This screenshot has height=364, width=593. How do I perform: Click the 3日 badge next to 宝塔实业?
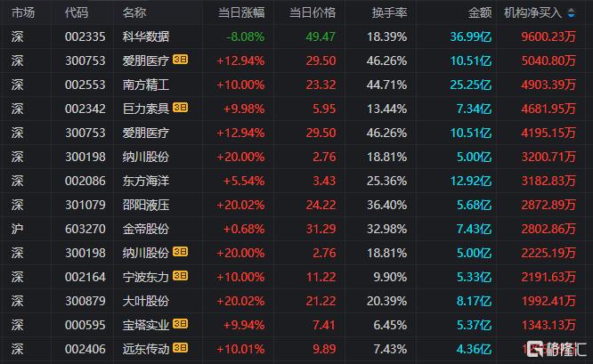click(x=180, y=324)
